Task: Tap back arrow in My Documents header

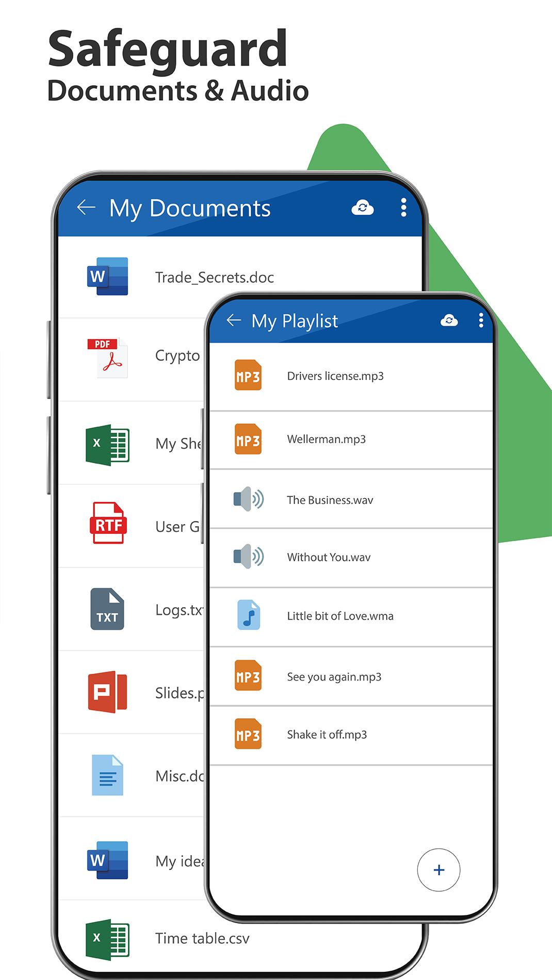Action: pos(86,208)
